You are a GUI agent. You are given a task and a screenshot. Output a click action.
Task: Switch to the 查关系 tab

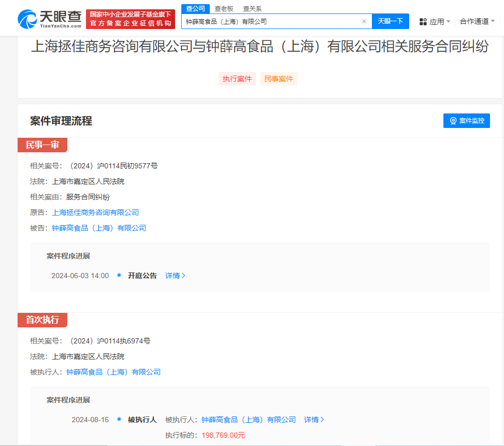[x=252, y=8]
